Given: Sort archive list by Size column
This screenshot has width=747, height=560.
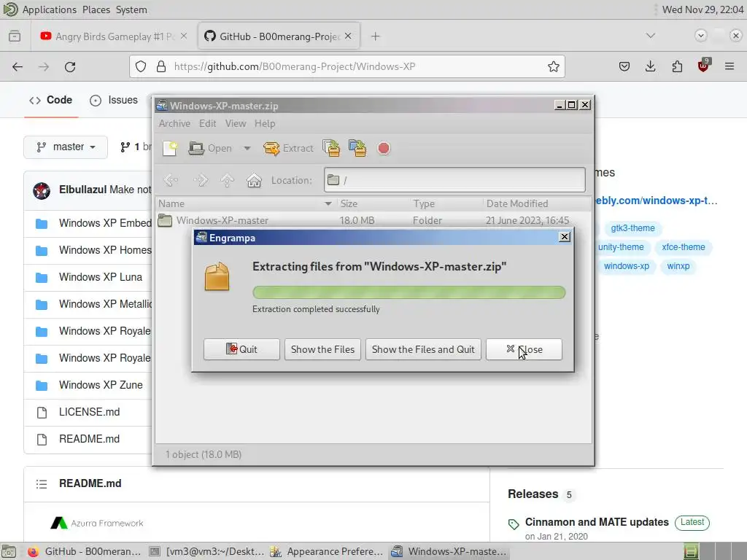Looking at the screenshot, I should point(373,204).
